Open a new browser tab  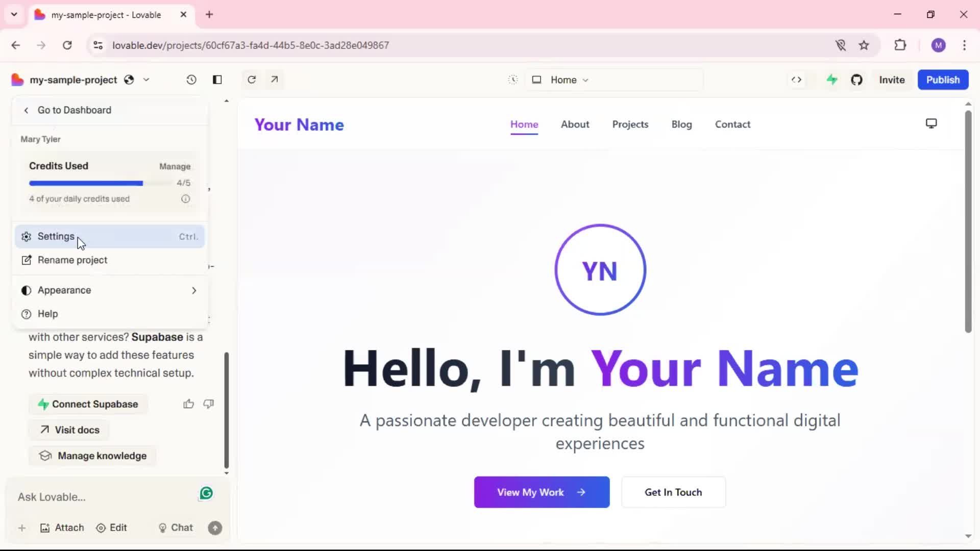[x=209, y=14]
